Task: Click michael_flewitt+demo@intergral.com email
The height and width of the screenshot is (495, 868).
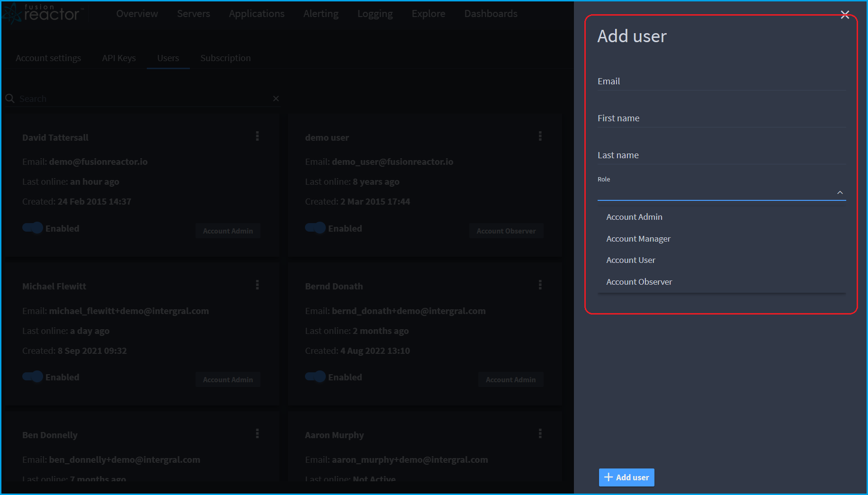Action: pos(129,311)
